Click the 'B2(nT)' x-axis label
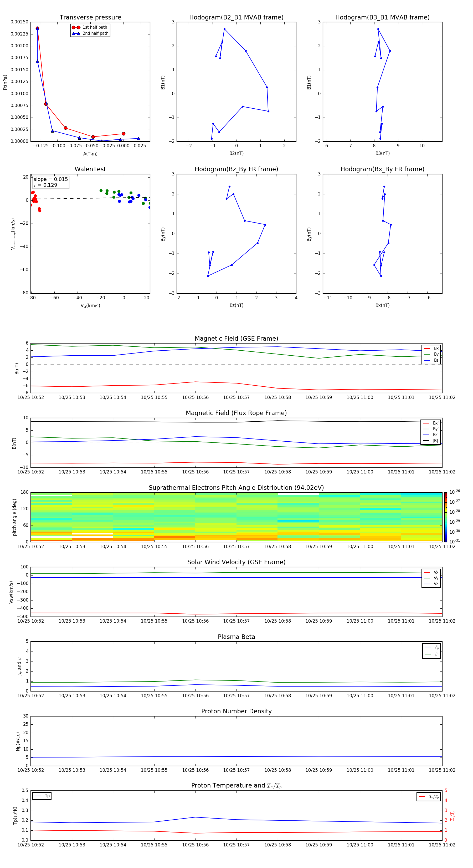This screenshot has height=868, width=473. pyautogui.click(x=236, y=153)
